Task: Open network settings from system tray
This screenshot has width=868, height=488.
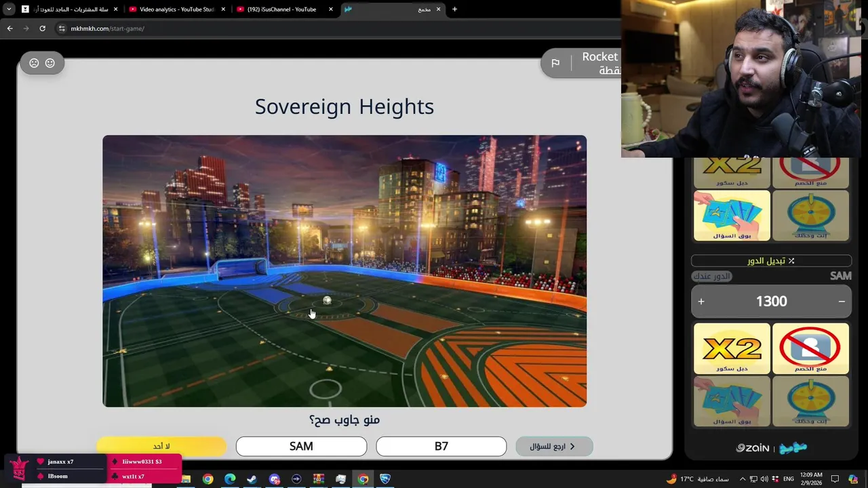Action: tap(753, 479)
